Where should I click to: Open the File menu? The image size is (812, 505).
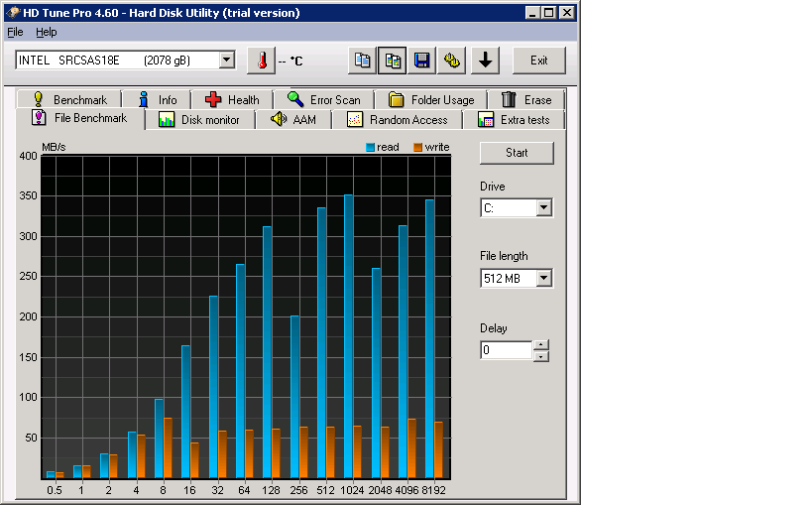15,32
